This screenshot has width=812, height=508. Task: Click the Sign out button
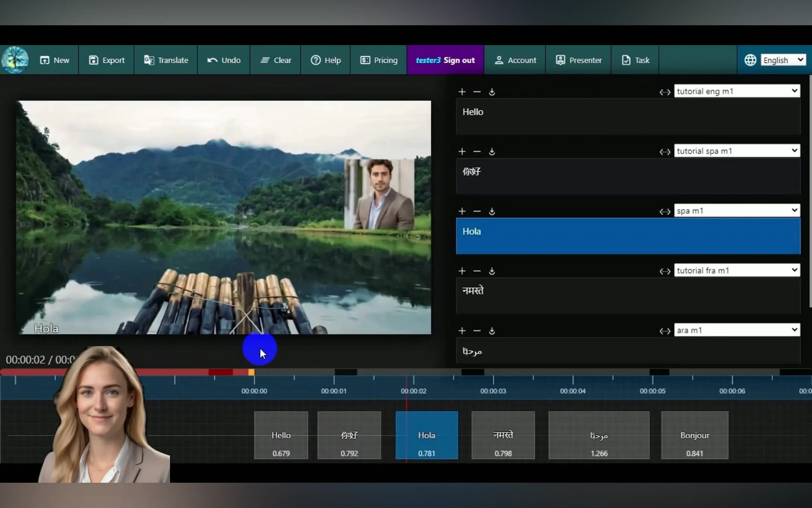tap(459, 60)
